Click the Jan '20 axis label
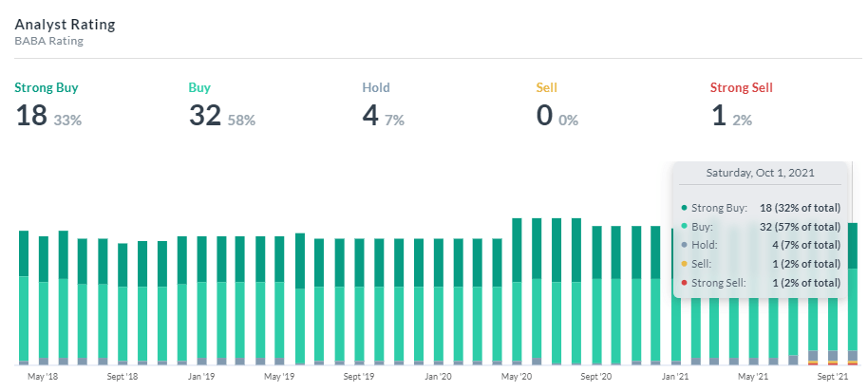 point(438,377)
